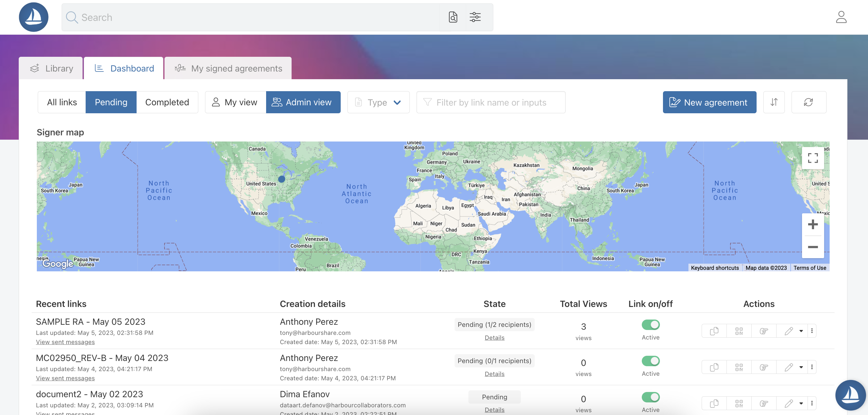The width and height of the screenshot is (868, 415).
Task: Copy the link for SAMPLE RA agreement
Action: click(714, 331)
